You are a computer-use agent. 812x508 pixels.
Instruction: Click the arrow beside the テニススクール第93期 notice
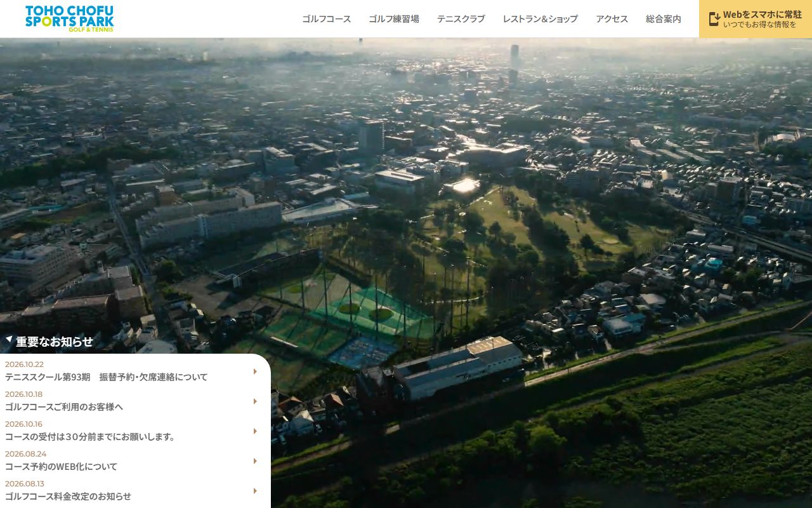pos(255,371)
